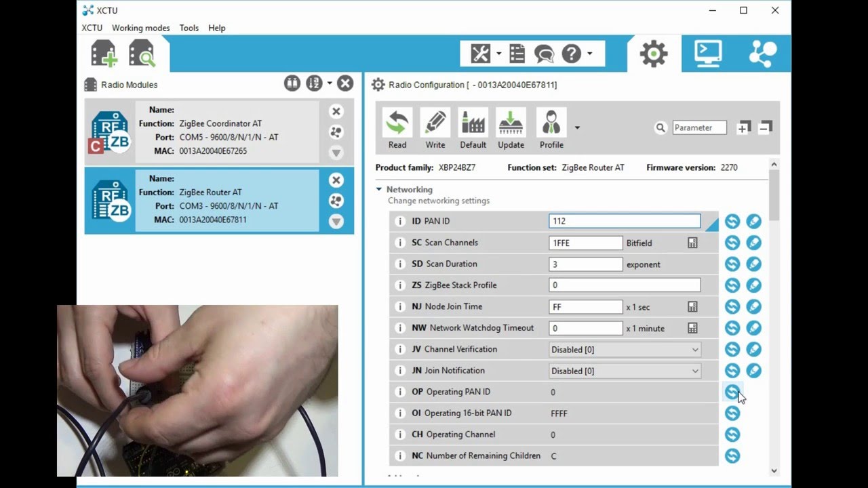Screen dimensions: 868x488
Task: Click the Collapse all sections icon
Action: (765, 127)
